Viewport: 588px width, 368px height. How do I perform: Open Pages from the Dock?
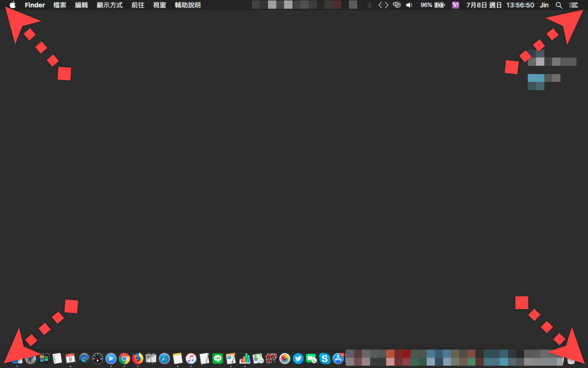coord(231,359)
